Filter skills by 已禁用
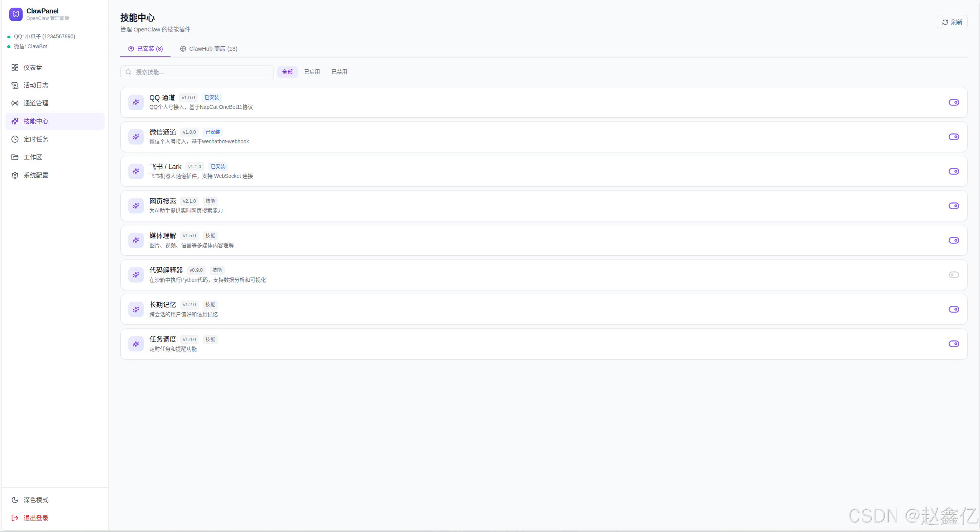The width and height of the screenshot is (980, 532). click(339, 72)
